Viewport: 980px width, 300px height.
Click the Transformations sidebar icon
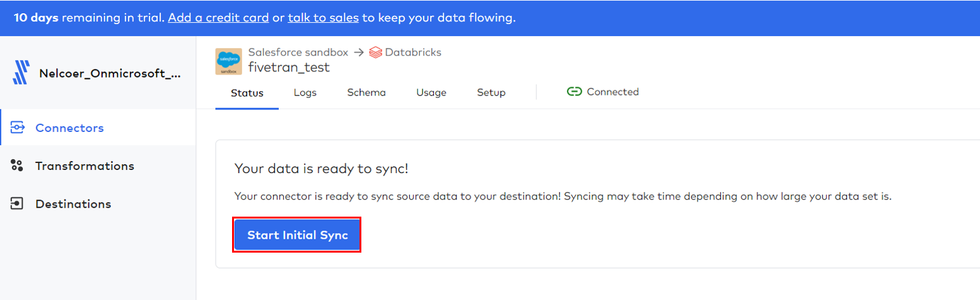pyautogui.click(x=17, y=165)
